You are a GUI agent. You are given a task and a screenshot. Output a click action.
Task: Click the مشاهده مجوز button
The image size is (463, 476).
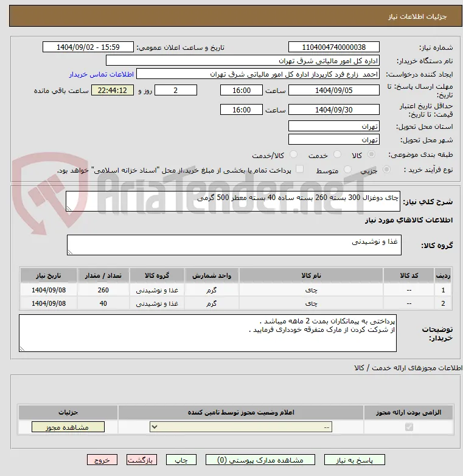click(68, 427)
